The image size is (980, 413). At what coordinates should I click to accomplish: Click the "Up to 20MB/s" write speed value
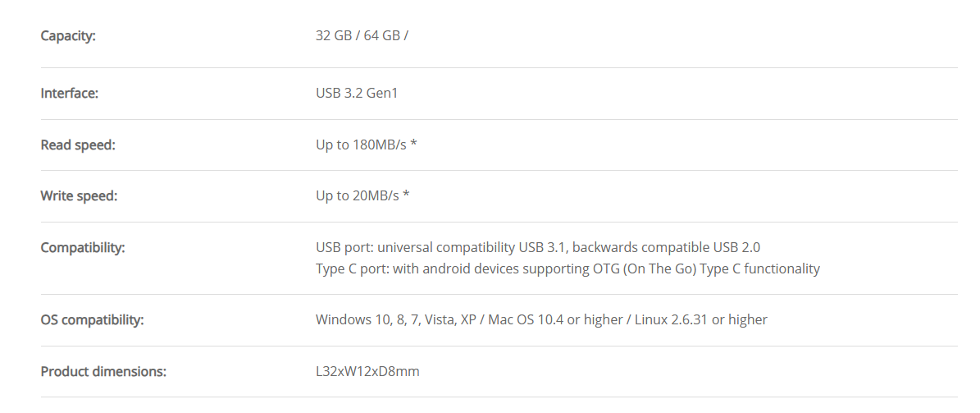[357, 196]
